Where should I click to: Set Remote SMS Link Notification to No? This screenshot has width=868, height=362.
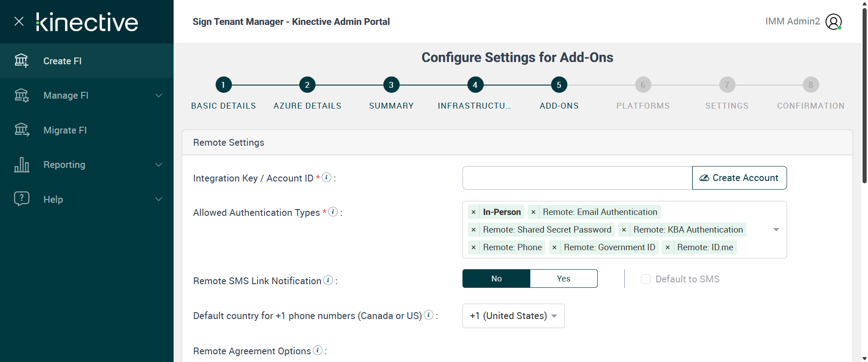point(496,279)
